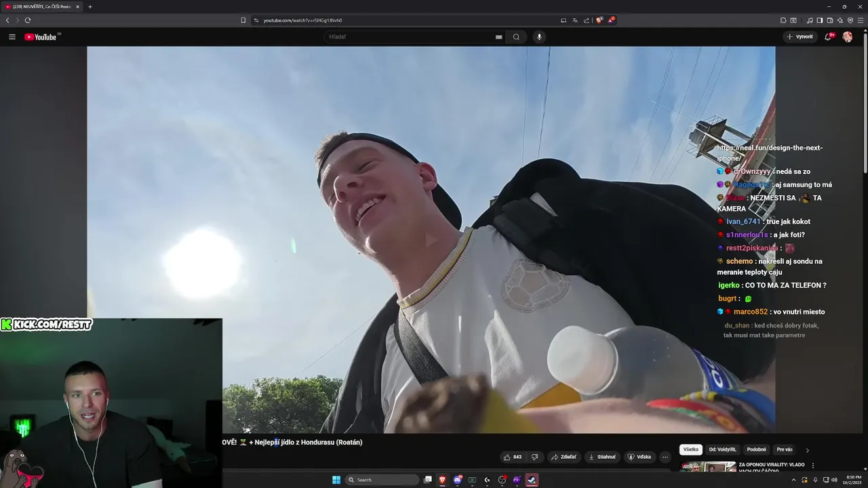Image resolution: width=868 pixels, height=488 pixels.
Task: Select the Všetko filter chip
Action: click(x=690, y=449)
